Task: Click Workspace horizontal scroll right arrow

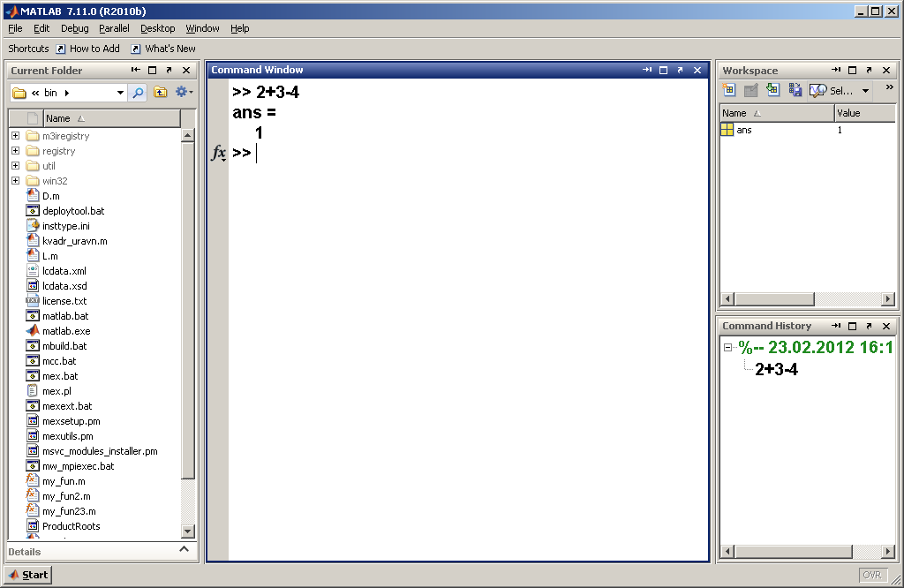Action: pyautogui.click(x=888, y=298)
